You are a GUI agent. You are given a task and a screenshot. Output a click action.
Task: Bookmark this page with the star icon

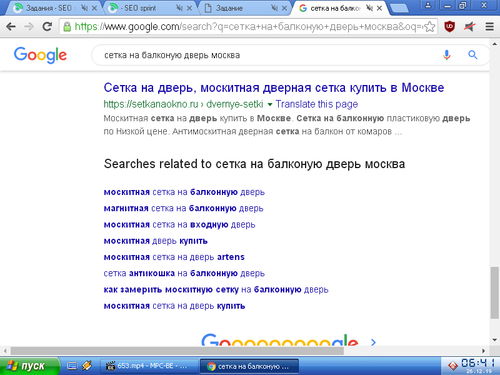click(430, 26)
